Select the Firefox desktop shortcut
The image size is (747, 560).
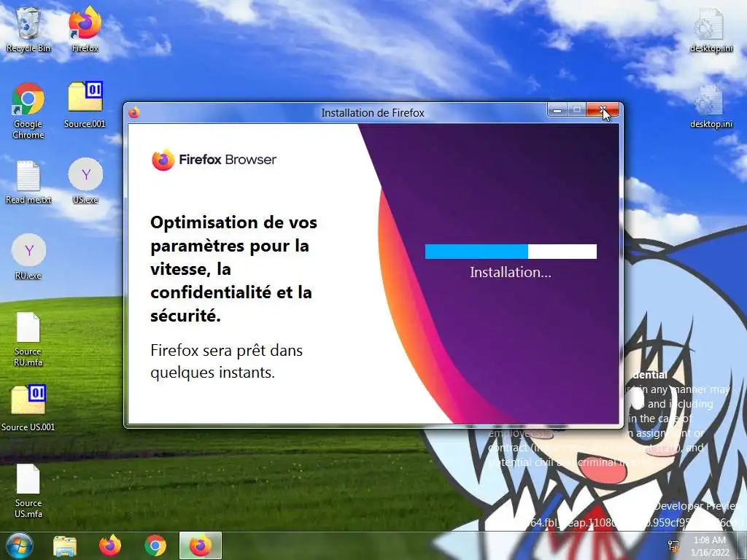pos(85,29)
